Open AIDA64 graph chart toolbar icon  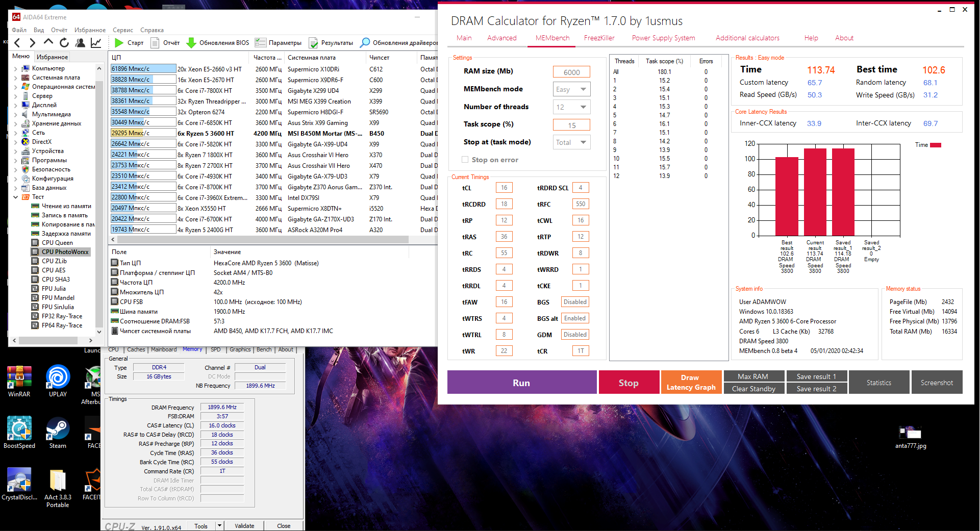pyautogui.click(x=96, y=43)
